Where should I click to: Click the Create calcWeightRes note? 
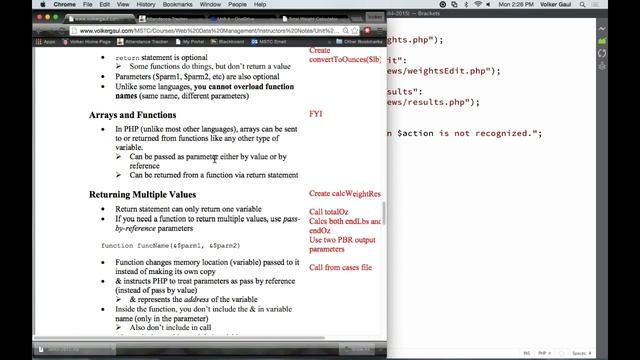coord(345,193)
